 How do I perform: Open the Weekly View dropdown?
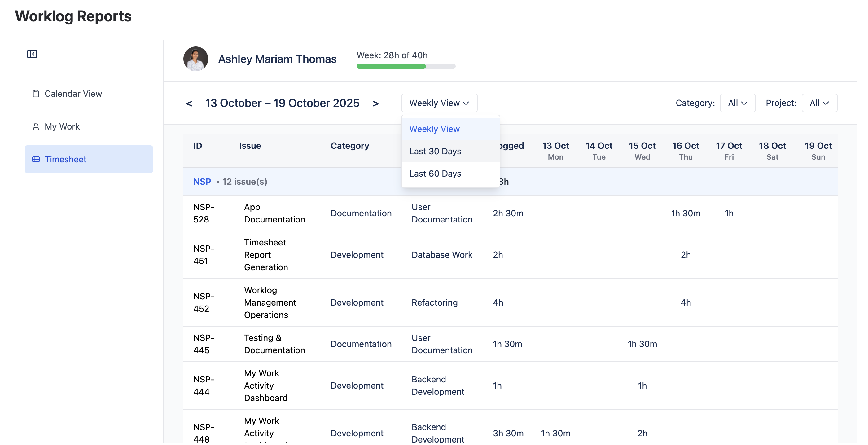click(x=439, y=103)
